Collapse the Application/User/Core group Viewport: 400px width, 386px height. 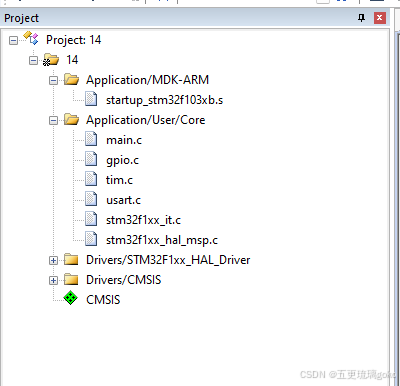click(53, 121)
